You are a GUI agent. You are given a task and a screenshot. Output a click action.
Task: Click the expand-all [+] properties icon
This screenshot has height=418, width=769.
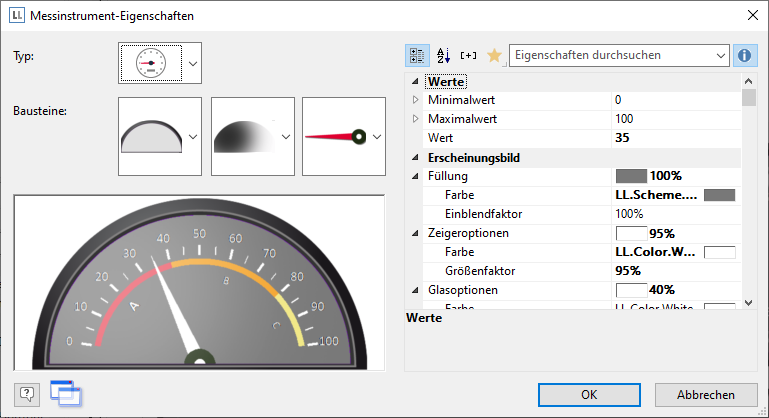point(469,56)
